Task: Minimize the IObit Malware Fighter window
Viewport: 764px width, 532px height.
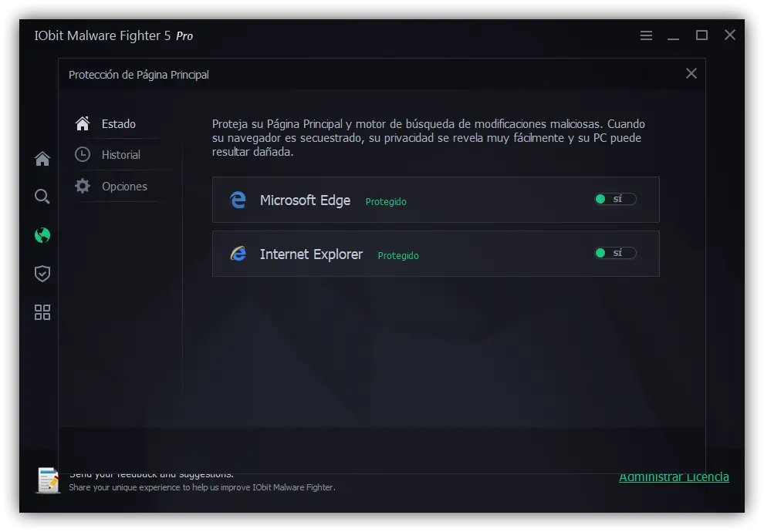Action: [674, 35]
